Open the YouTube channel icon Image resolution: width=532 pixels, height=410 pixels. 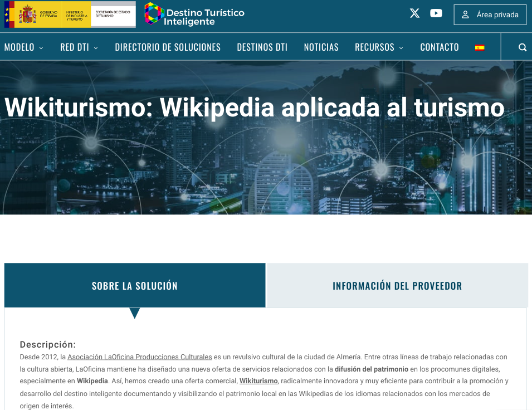pos(436,13)
